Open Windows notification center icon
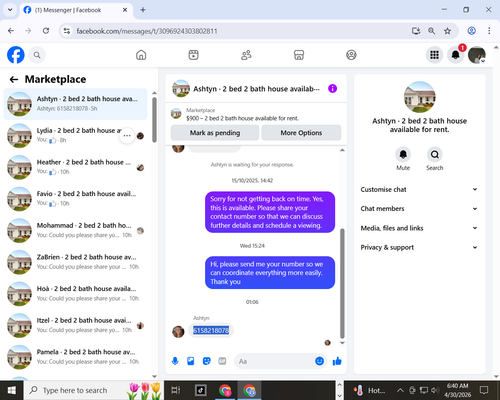 484,390
